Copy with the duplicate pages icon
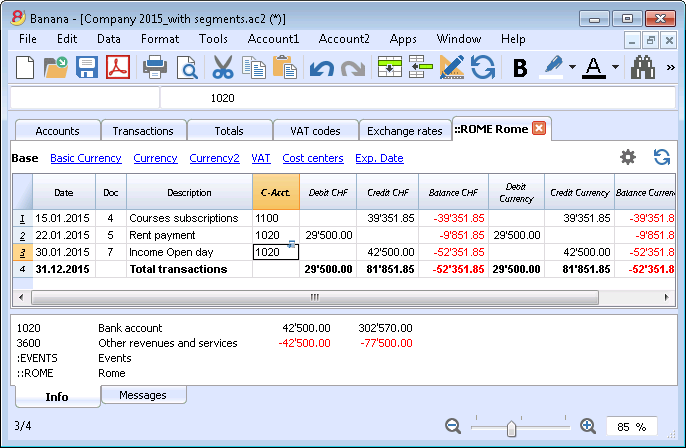The image size is (686, 448). click(x=254, y=68)
